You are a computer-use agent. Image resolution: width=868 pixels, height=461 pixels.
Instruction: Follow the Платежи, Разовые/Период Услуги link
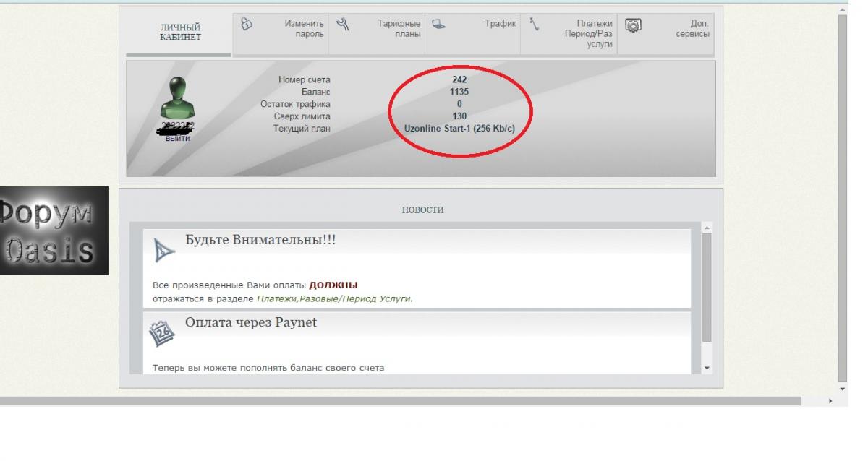333,298
